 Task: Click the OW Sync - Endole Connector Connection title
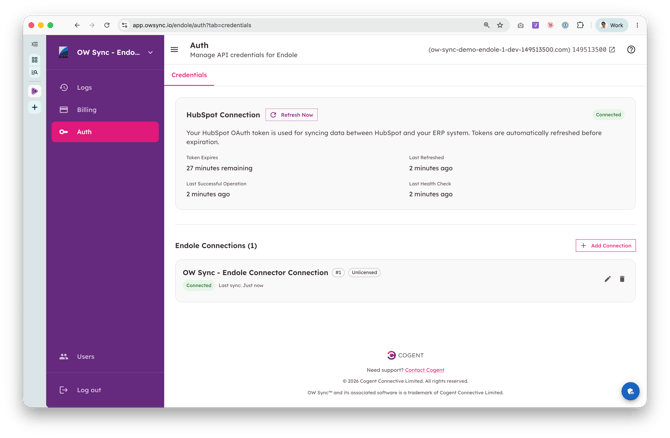[255, 273]
